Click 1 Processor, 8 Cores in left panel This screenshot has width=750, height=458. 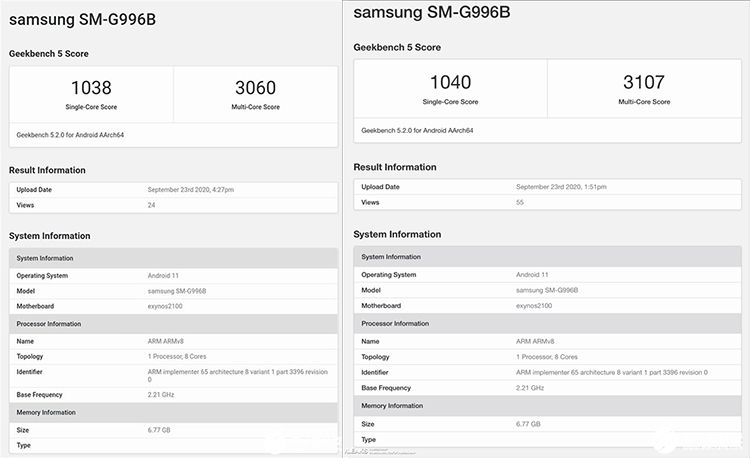coord(177,357)
